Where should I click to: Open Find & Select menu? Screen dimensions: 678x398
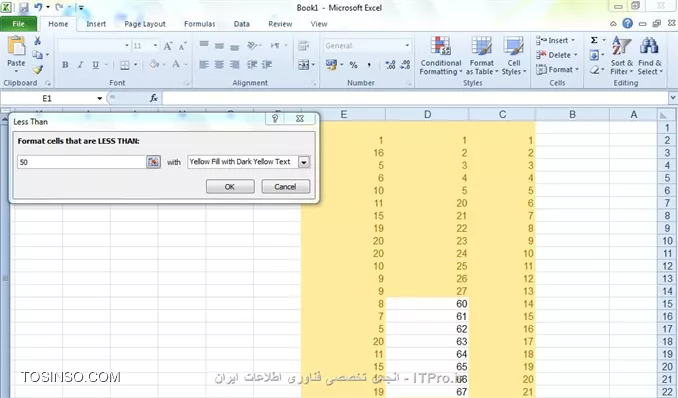pyautogui.click(x=649, y=56)
